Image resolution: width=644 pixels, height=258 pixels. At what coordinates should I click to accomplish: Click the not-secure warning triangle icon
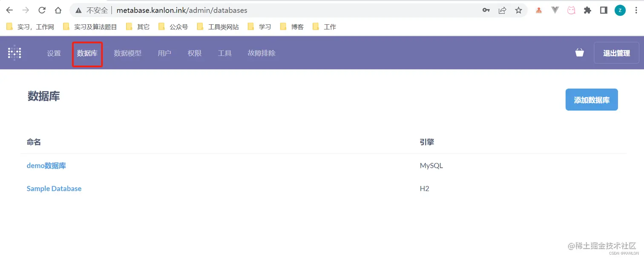(78, 10)
